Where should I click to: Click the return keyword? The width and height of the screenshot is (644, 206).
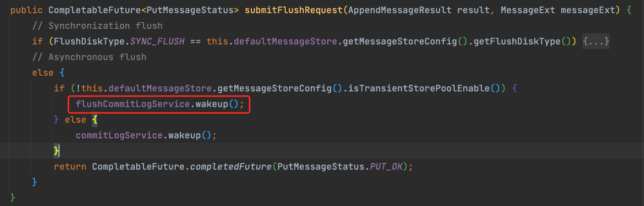coord(70,167)
